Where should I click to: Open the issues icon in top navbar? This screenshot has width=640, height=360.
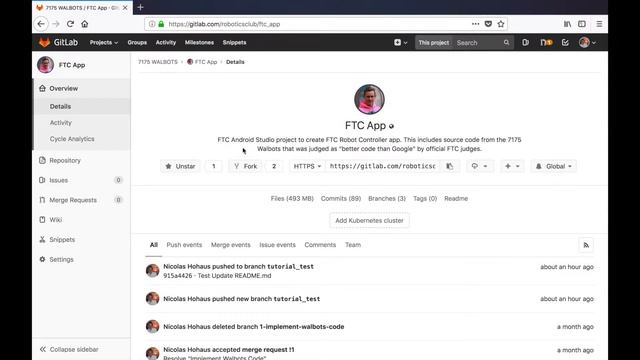(x=525, y=42)
